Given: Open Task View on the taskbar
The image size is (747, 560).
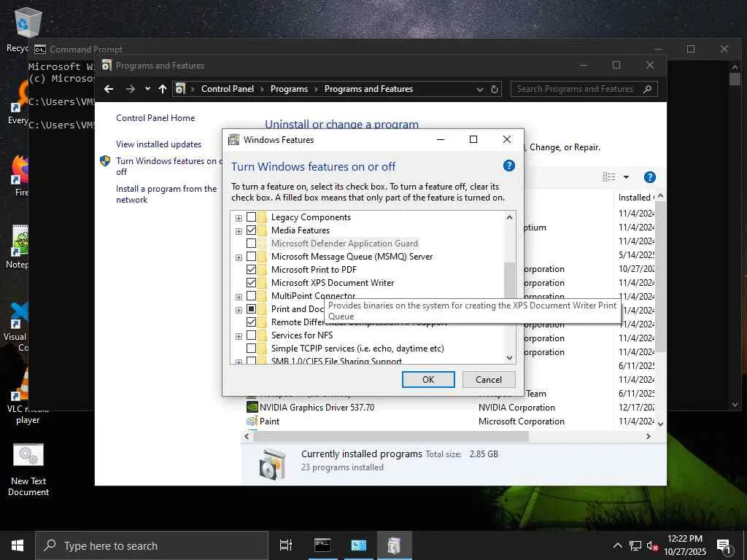Looking at the screenshot, I should click(286, 545).
